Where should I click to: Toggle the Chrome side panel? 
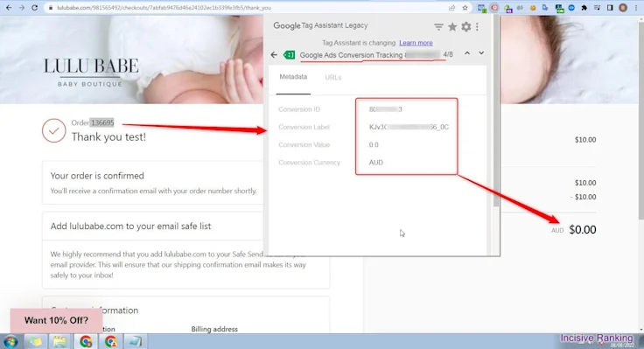pos(610,8)
